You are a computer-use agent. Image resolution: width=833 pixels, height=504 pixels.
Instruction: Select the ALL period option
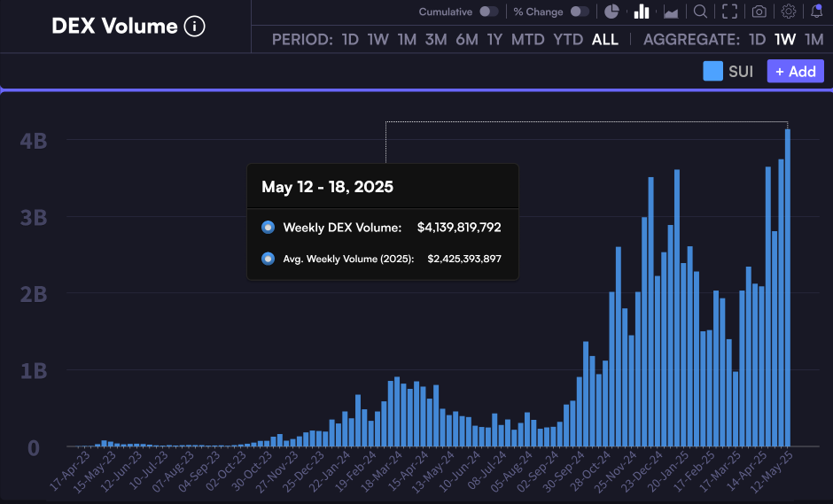click(x=605, y=40)
